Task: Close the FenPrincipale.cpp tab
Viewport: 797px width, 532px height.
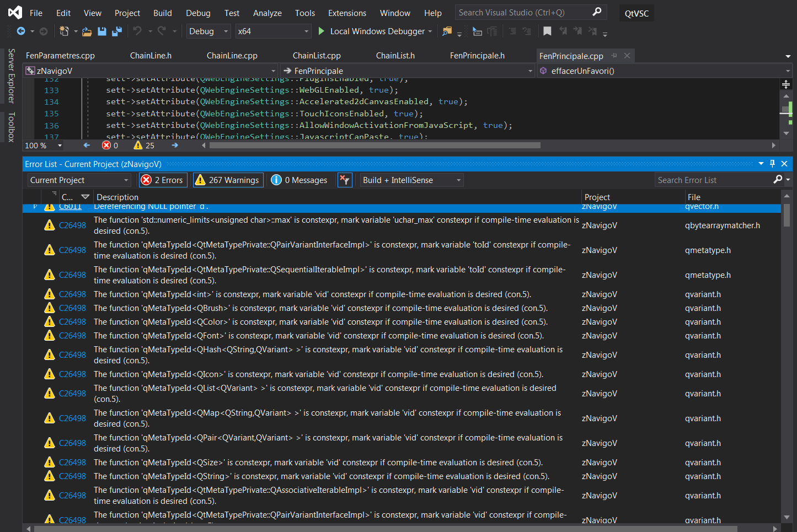Action: tap(627, 56)
